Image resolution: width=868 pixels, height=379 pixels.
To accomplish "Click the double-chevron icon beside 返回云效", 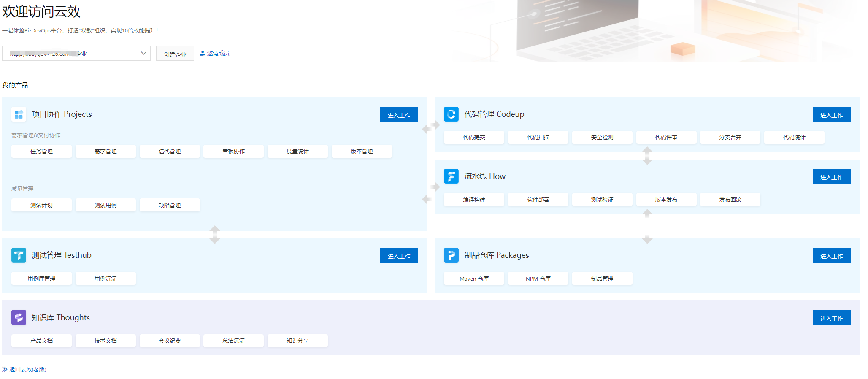I will pos(5,369).
